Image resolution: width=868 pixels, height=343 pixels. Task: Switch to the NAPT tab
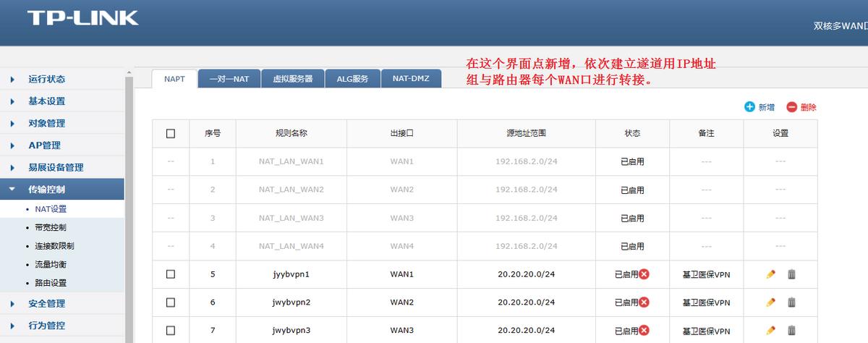click(174, 79)
